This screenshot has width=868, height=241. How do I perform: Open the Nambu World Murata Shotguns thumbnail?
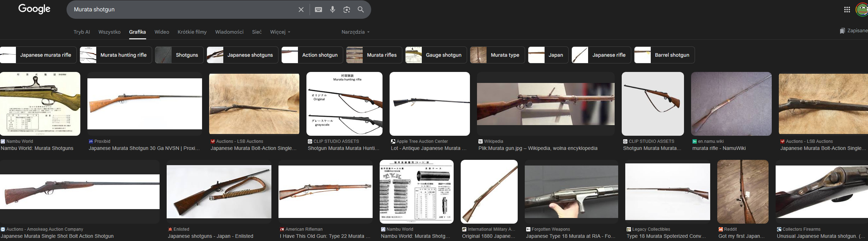(40, 104)
